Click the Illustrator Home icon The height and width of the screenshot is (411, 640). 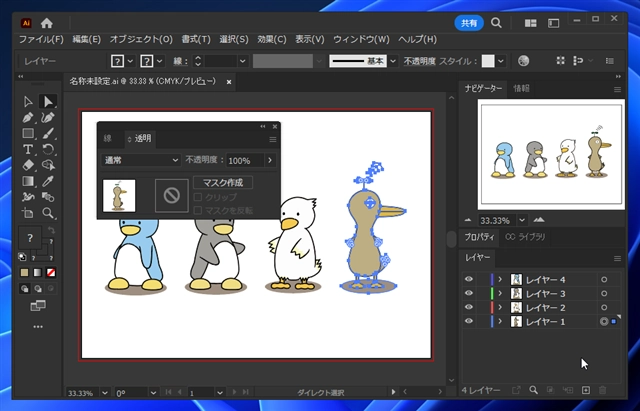tap(47, 23)
